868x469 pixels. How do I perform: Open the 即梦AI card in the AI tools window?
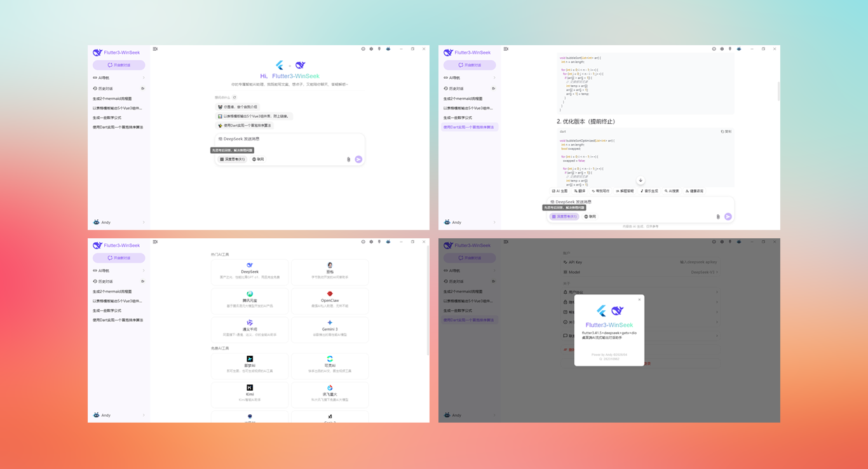pyautogui.click(x=250, y=366)
